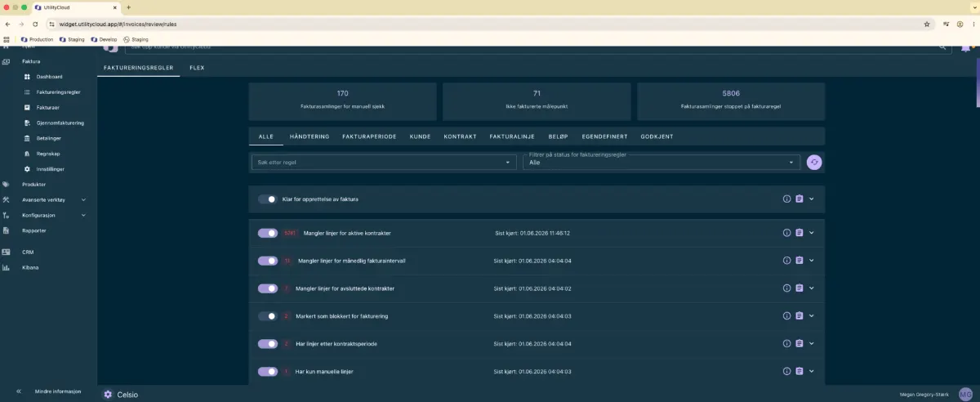Open the Søk etter regel dropdown
Viewport: 980px width, 402px height.
[382, 163]
